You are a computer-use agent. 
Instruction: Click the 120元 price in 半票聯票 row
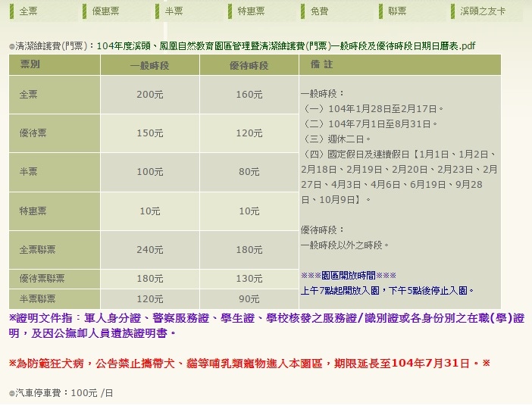pyautogui.click(x=149, y=298)
